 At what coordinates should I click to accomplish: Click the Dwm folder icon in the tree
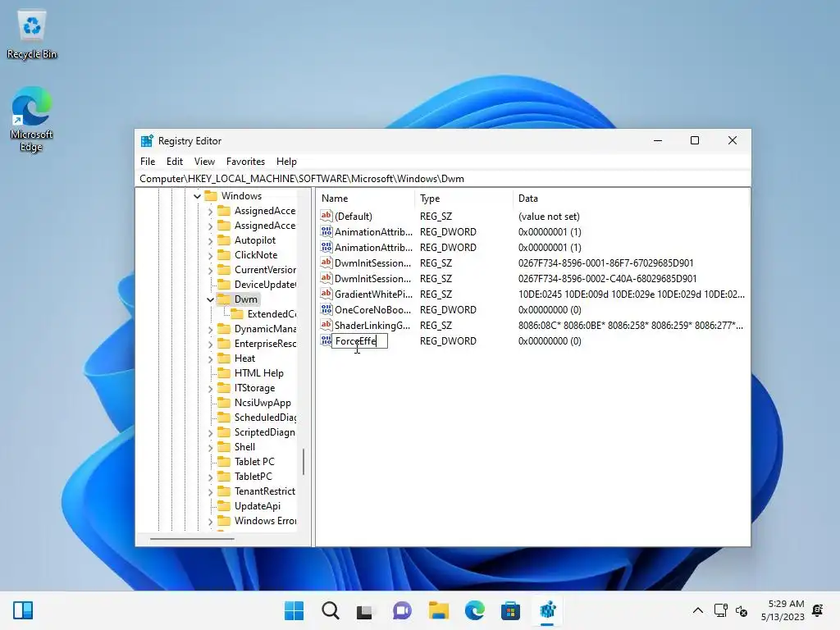coord(224,299)
